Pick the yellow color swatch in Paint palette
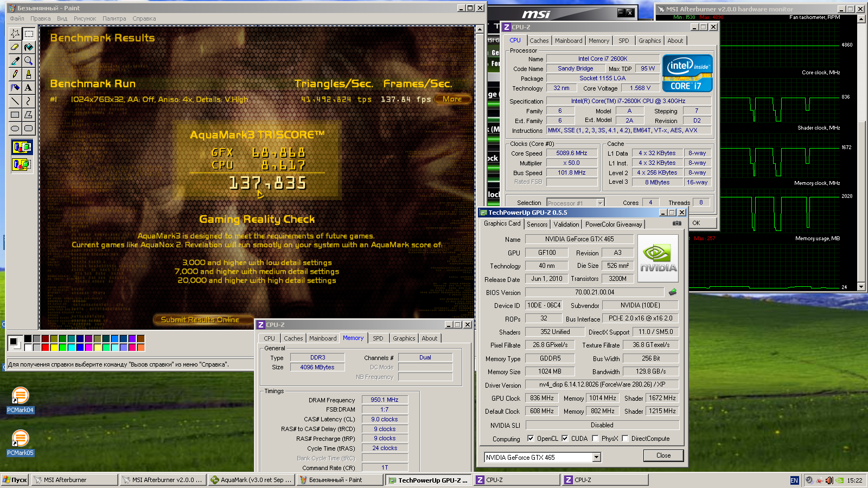The width and height of the screenshot is (868, 488). coord(54,348)
